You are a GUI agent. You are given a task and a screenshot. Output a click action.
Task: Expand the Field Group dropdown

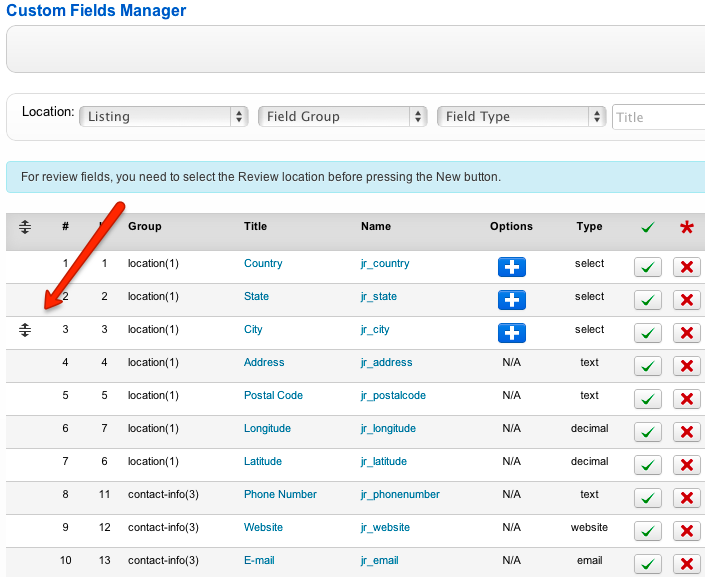pos(343,117)
